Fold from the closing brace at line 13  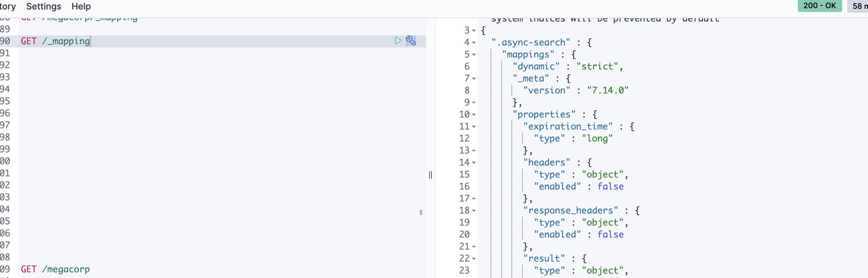click(x=474, y=150)
